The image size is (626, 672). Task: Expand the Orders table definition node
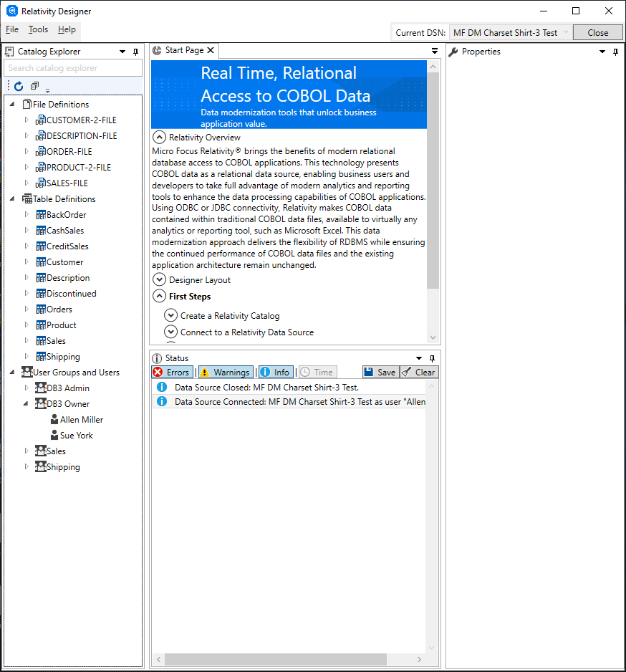pos(26,309)
